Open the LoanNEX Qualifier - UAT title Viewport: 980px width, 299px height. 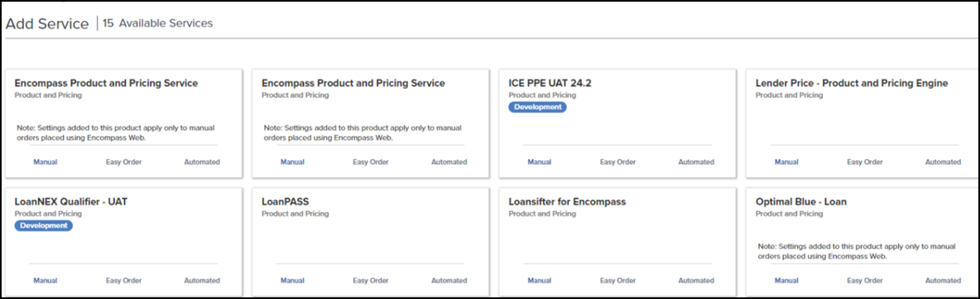coord(71,202)
